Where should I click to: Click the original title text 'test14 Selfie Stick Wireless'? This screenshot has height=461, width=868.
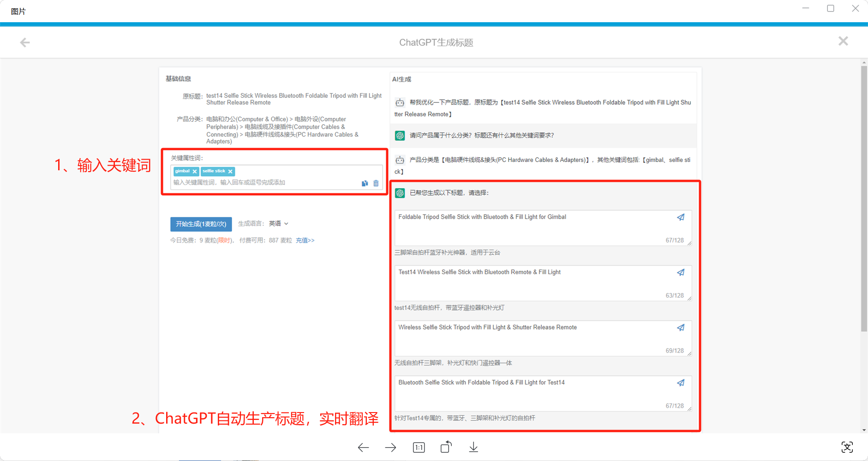(294, 99)
